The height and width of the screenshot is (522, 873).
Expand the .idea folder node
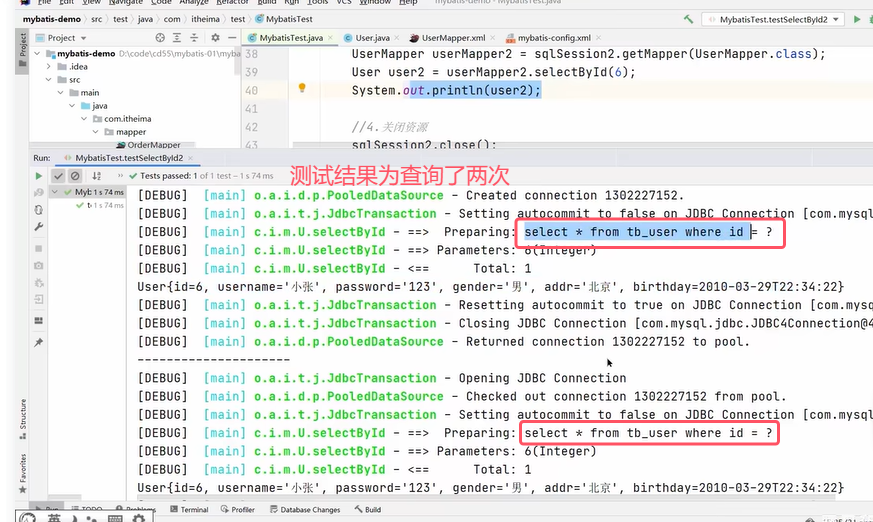point(49,66)
